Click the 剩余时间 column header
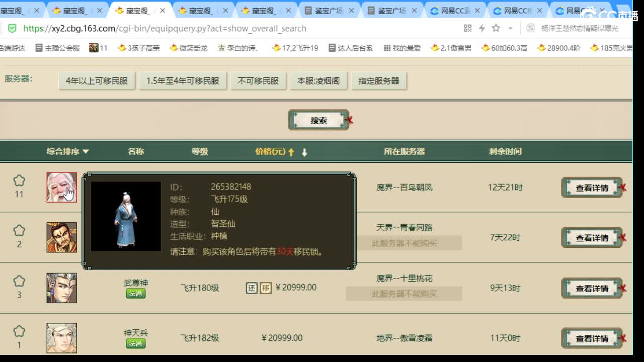 (x=505, y=151)
